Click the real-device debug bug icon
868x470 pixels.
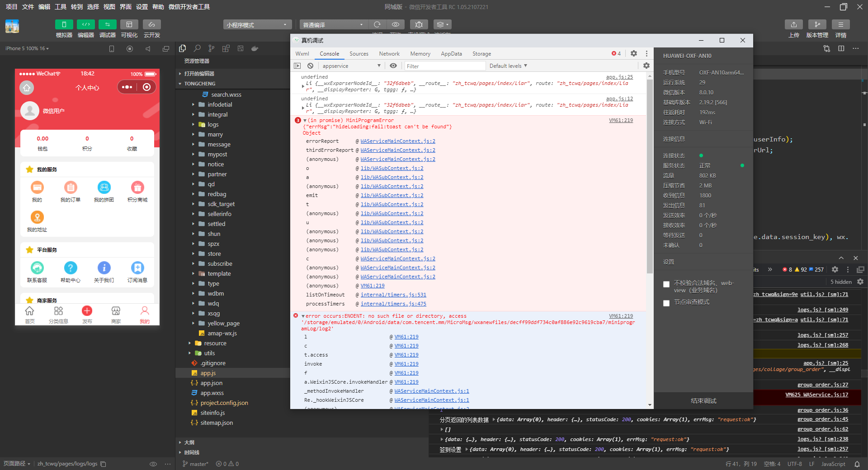point(419,24)
